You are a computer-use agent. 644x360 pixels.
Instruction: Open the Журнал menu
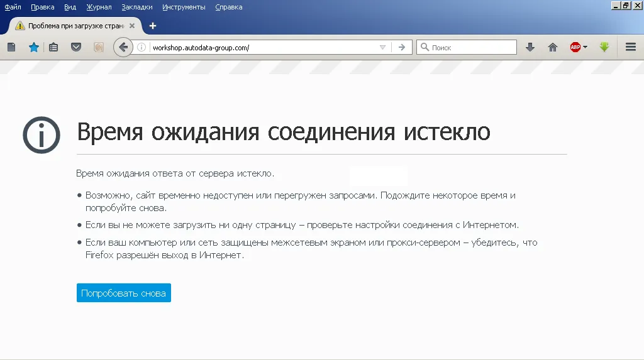pyautogui.click(x=99, y=7)
